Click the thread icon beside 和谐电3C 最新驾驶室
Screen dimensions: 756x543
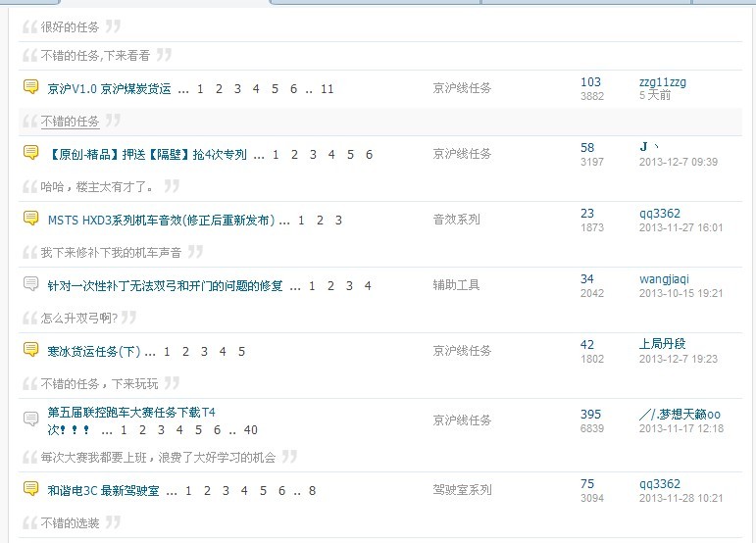click(x=30, y=489)
